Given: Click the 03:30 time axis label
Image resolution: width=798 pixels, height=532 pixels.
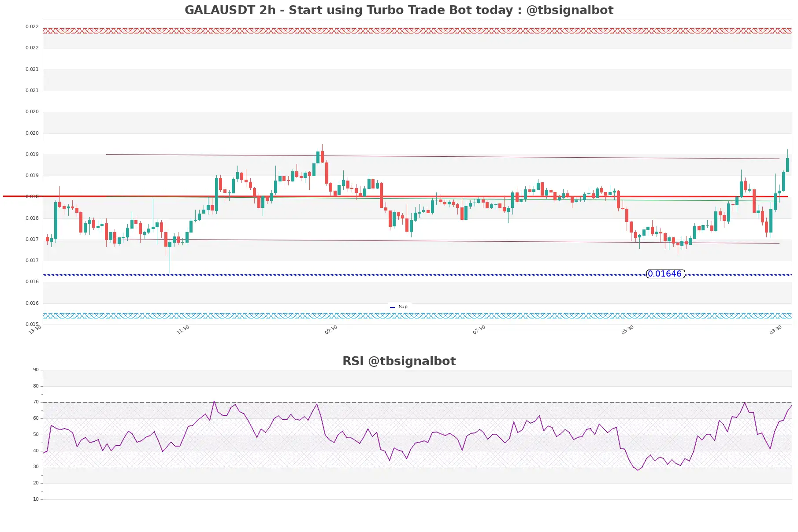Looking at the screenshot, I should tap(776, 330).
